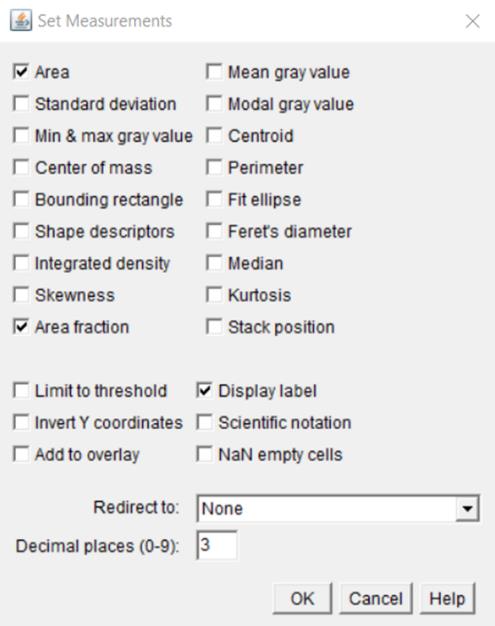Click the ImageJ icon in title bar
Screen dimensions: 495x626
point(21,21)
